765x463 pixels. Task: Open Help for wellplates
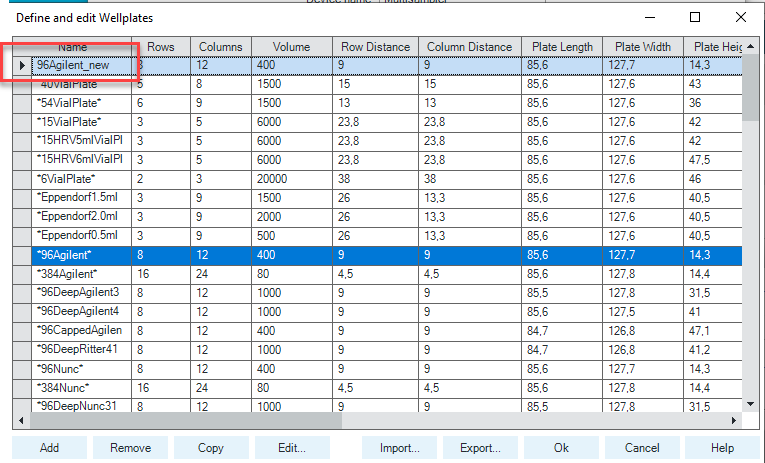click(x=722, y=447)
